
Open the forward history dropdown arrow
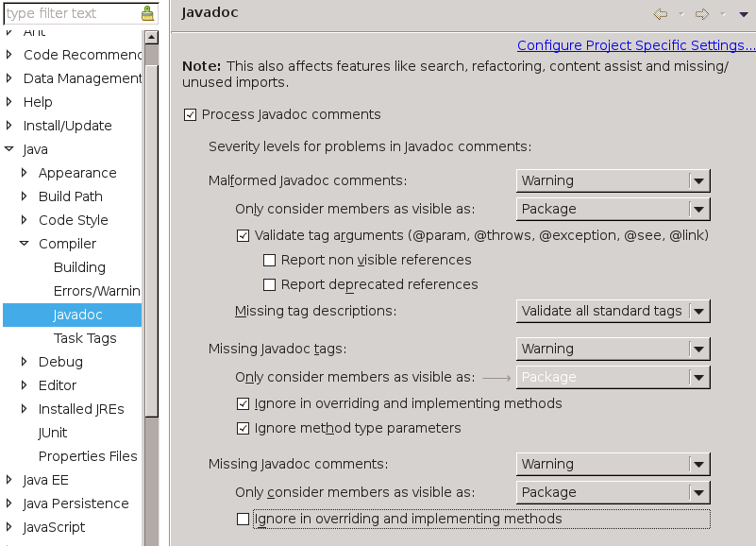click(723, 14)
